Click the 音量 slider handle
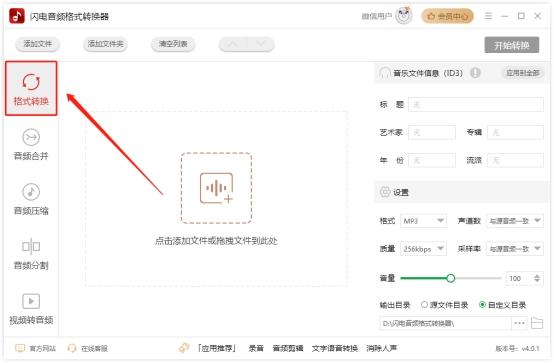Image resolution: width=554 pixels, height=363 pixels. 450,278
